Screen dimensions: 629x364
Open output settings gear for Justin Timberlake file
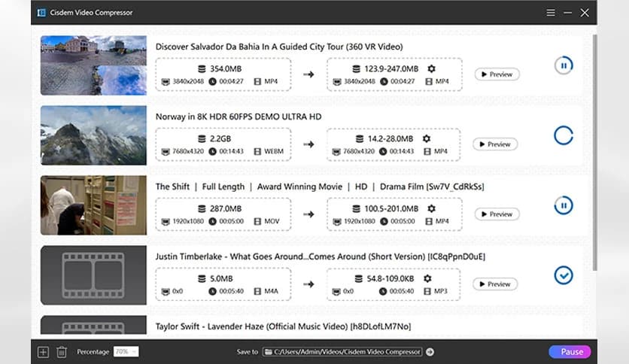click(427, 278)
